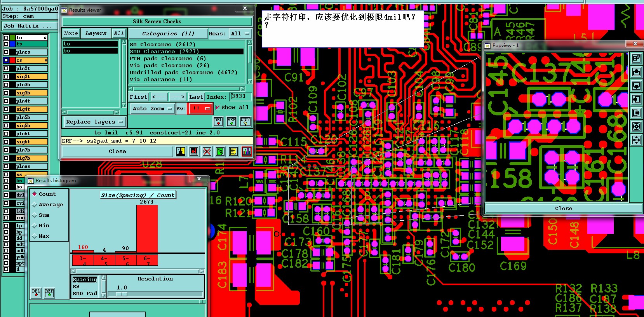644x317 pixels.
Task: Click the green '12' page icon
Action: [220, 151]
